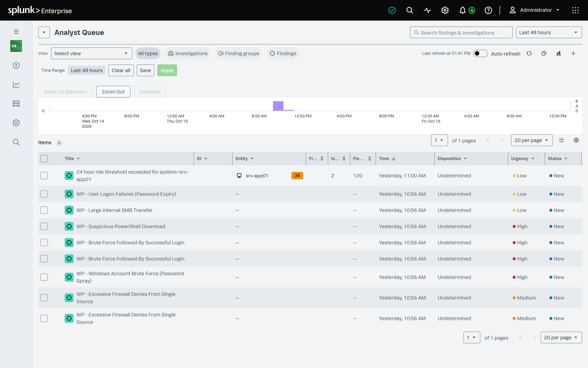Open the Select view dropdown
Image resolution: width=588 pixels, height=368 pixels.
(91, 53)
